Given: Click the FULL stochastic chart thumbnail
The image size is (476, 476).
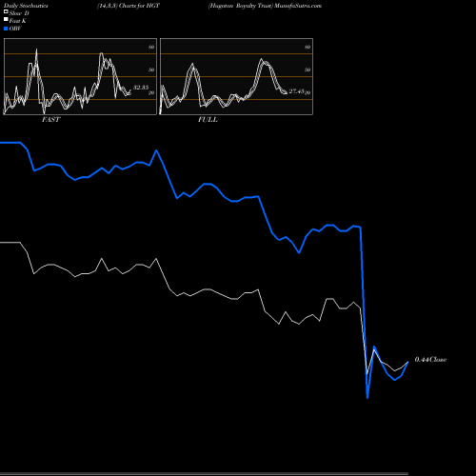Looking at the screenshot, I should 236,76.
